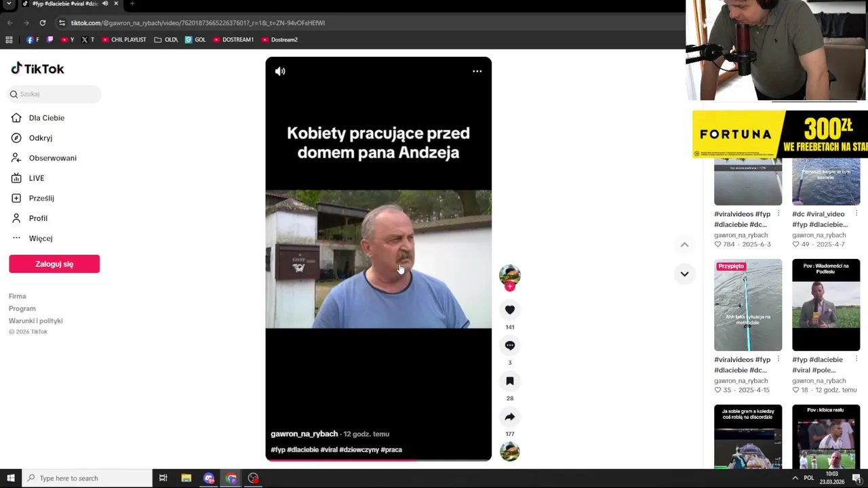Open the GOL bookmark

[x=195, y=40]
